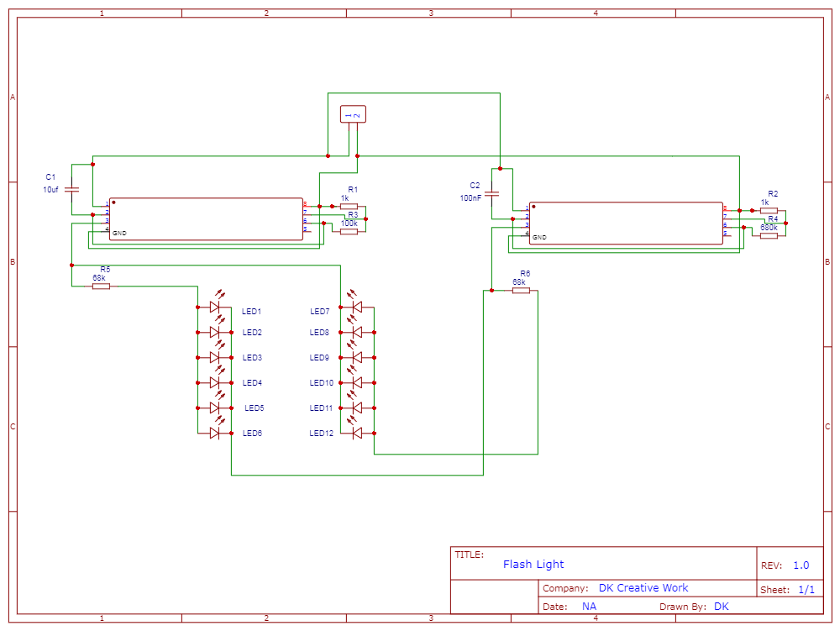The image size is (840, 631).
Task: Click the Drawn By DK field
Action: coord(693,606)
